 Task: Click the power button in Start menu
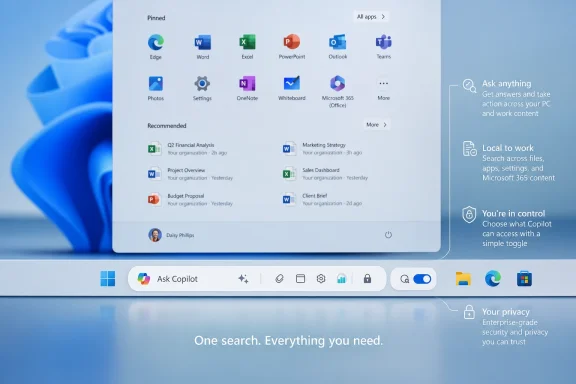click(388, 235)
